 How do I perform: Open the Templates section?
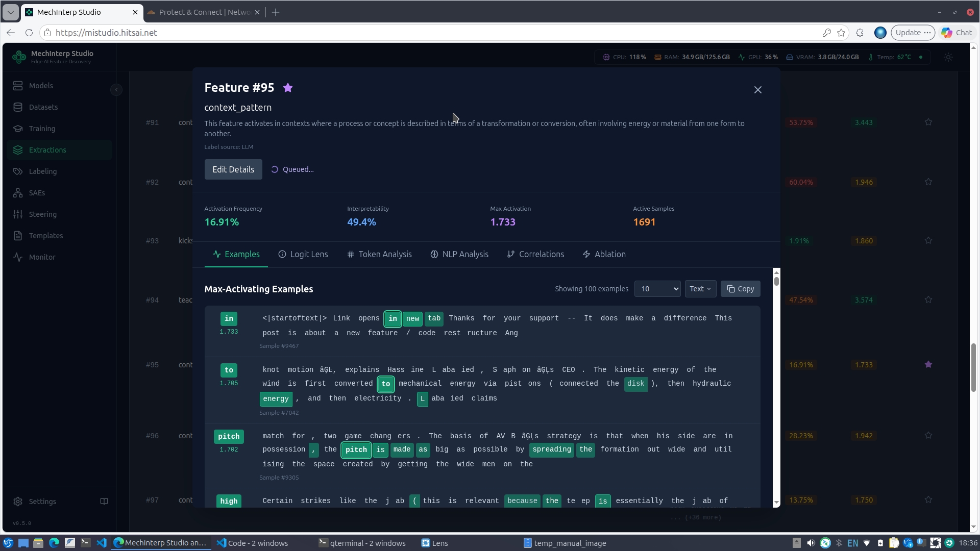60,236
